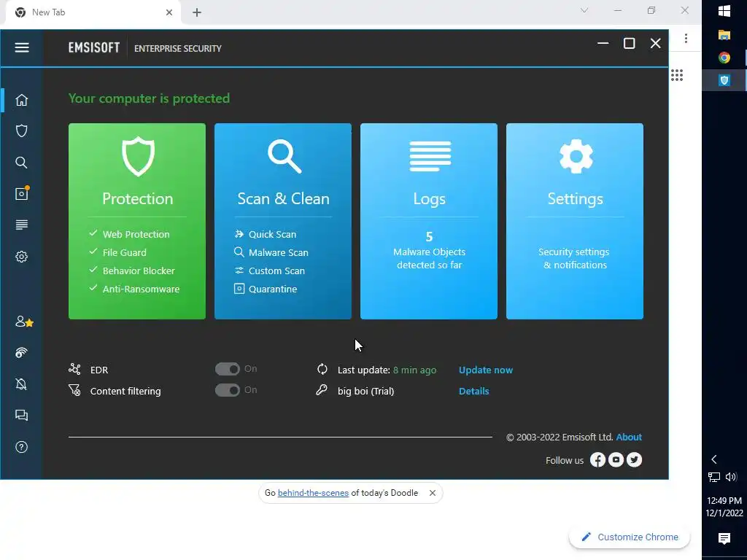Dismiss the Doodle notification chip
Viewport: 747px width, 560px height.
[x=432, y=493]
